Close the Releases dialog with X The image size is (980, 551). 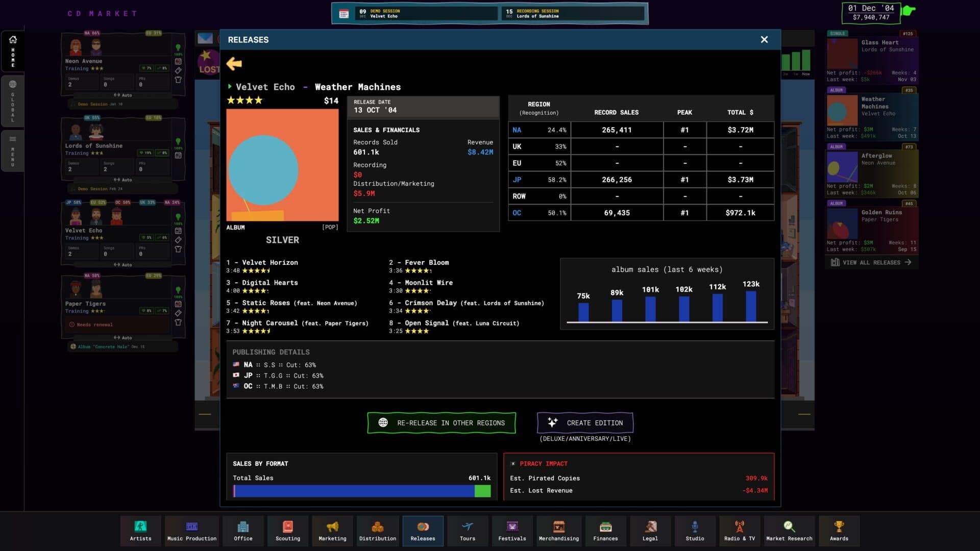coord(764,40)
